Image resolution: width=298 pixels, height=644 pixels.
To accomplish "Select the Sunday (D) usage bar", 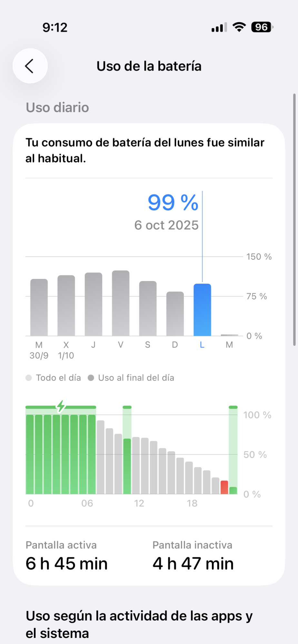I will click(x=175, y=314).
